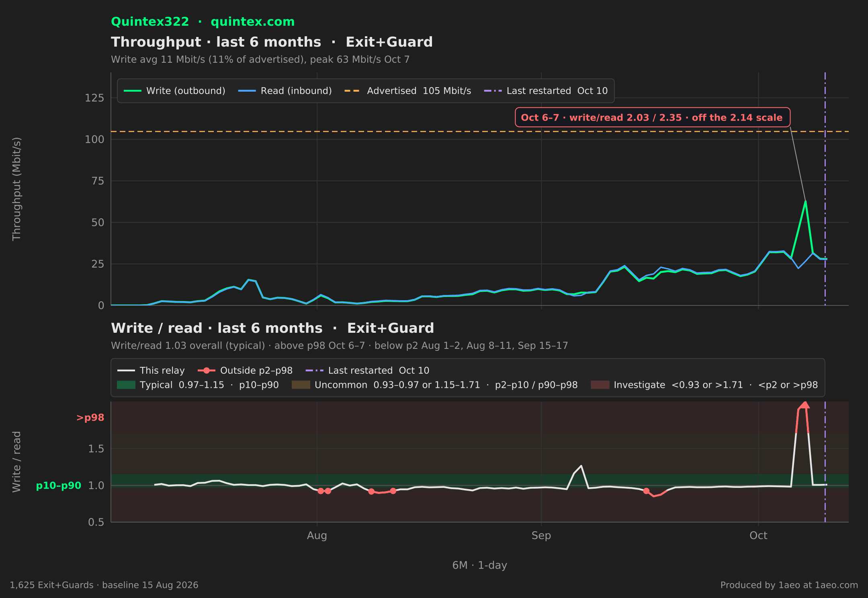Click the Write / read · last 6 months title

[x=272, y=328]
